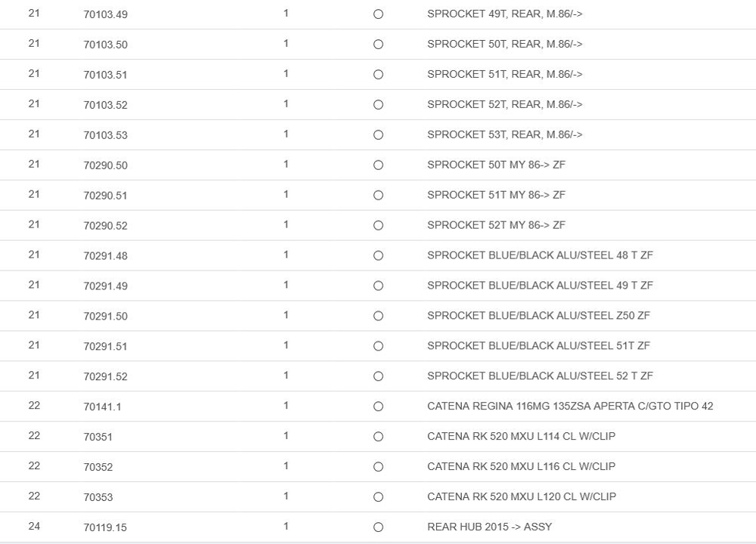Click description CATENA RK 520 MXU L116
Viewport: 756px width, 544px height.
521,466
